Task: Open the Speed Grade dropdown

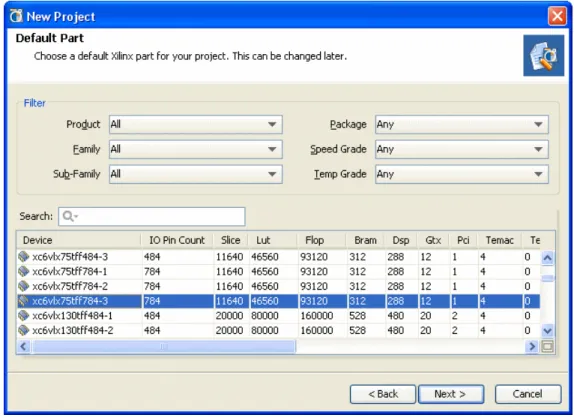Action: tap(462, 149)
